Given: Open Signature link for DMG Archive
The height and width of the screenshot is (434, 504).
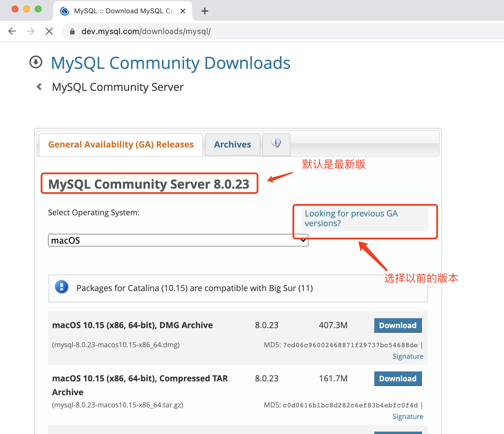Looking at the screenshot, I should pos(408,356).
